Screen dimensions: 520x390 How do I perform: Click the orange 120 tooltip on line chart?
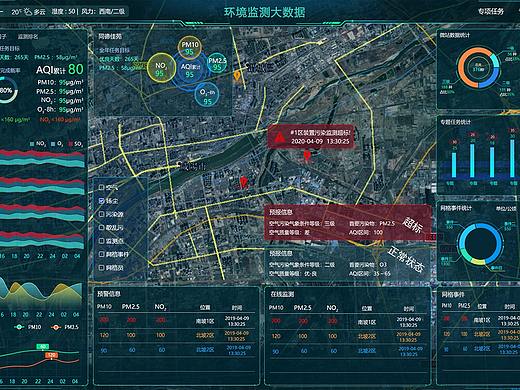click(x=52, y=355)
